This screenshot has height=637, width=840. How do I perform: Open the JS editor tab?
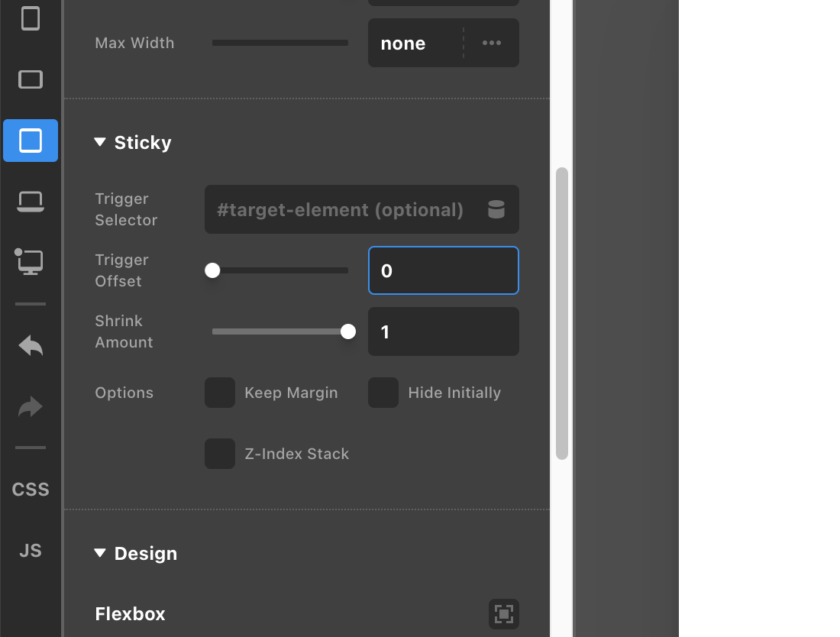(x=31, y=551)
